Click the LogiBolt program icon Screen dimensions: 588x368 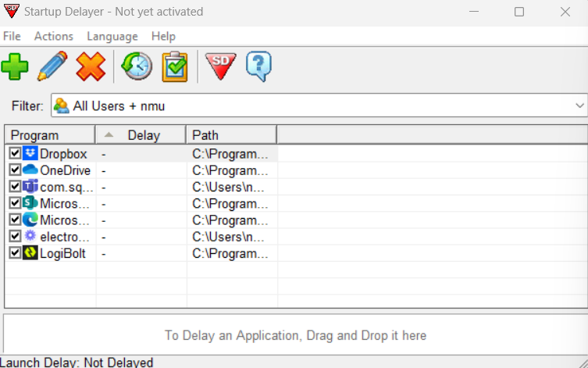(30, 252)
